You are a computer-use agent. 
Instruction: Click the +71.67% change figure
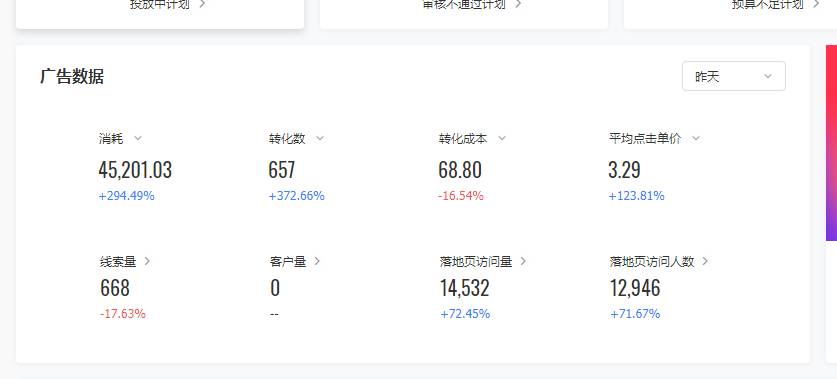[635, 314]
